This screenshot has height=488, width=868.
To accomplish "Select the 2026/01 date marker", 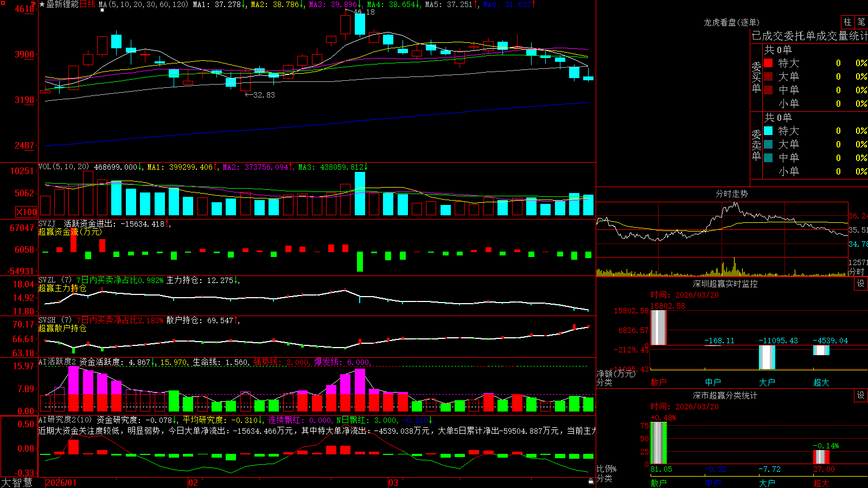I will click(x=61, y=483).
